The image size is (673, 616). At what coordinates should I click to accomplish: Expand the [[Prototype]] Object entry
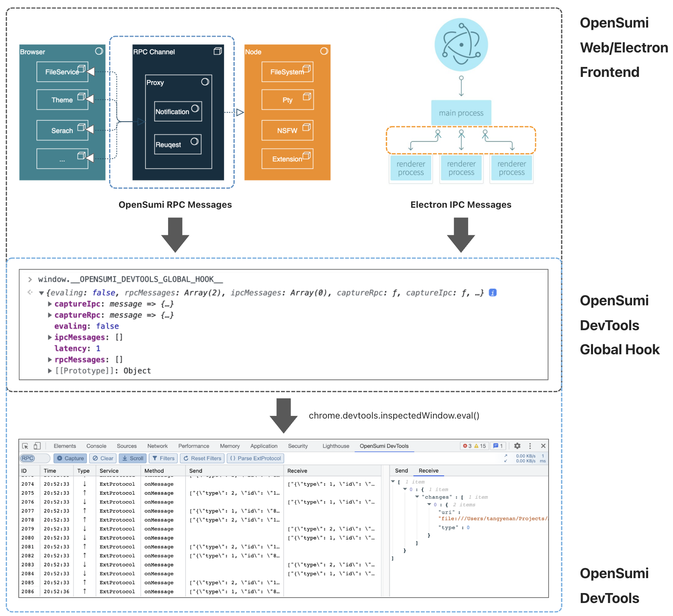[x=50, y=371]
